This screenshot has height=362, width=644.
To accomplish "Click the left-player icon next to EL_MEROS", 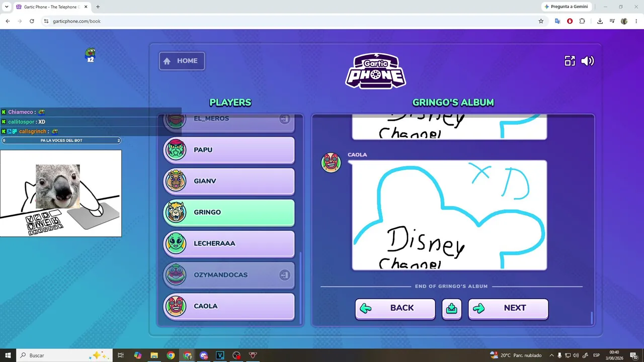I will coord(285,119).
